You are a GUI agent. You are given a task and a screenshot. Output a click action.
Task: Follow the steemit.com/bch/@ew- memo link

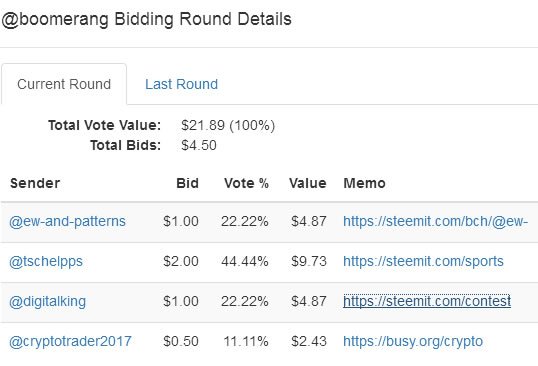(x=435, y=221)
